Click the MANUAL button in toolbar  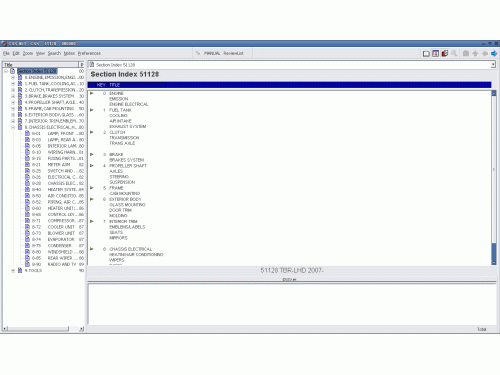[x=212, y=53]
